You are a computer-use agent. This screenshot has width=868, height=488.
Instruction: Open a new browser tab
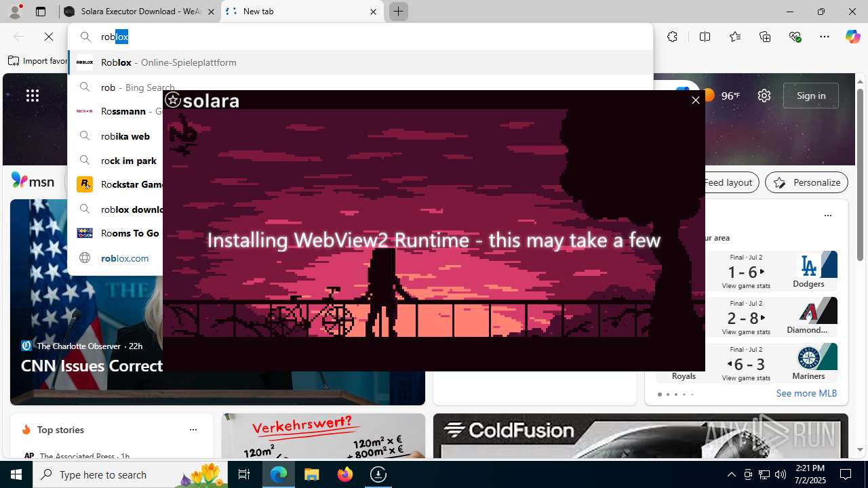(x=398, y=12)
